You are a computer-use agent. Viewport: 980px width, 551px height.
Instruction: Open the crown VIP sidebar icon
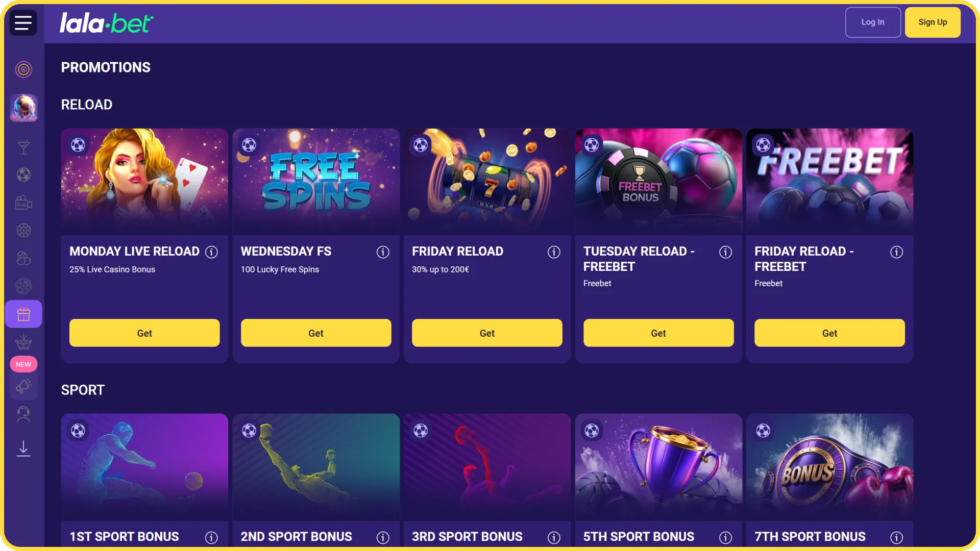(23, 342)
